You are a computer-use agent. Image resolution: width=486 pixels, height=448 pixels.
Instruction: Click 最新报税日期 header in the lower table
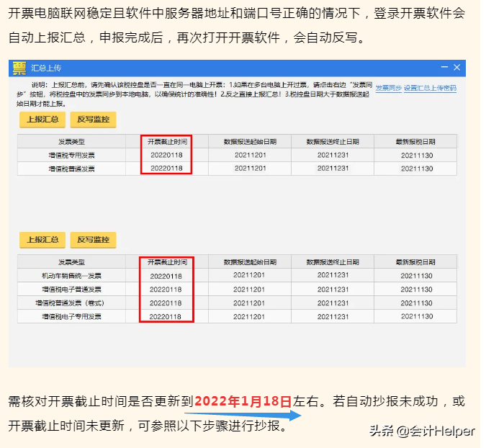tap(415, 262)
